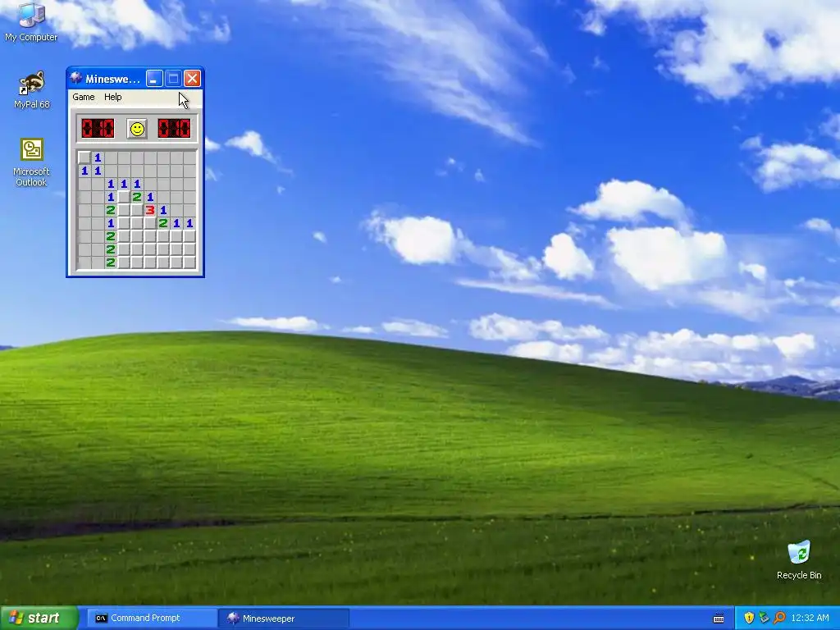The width and height of the screenshot is (840, 630).
Task: Click the smiley face to restart Minesweeper
Action: [137, 129]
